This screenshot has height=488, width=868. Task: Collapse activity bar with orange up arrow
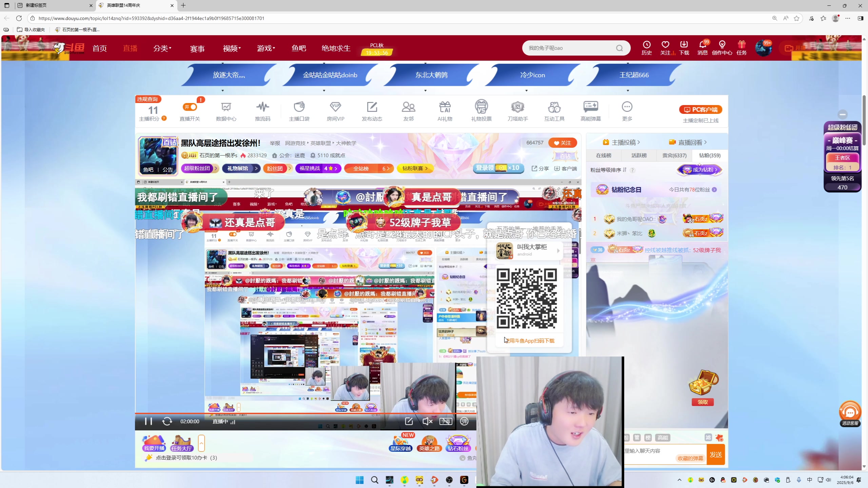[201, 443]
